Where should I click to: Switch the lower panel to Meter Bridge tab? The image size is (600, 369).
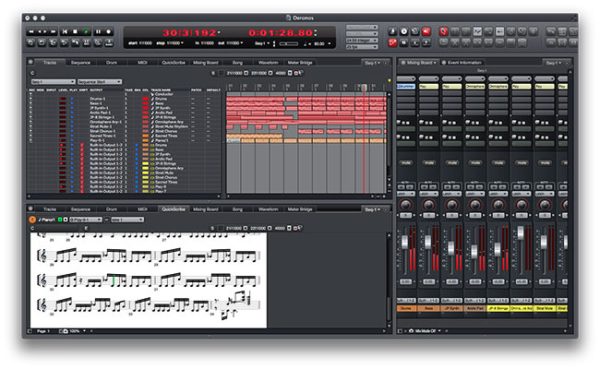300,209
